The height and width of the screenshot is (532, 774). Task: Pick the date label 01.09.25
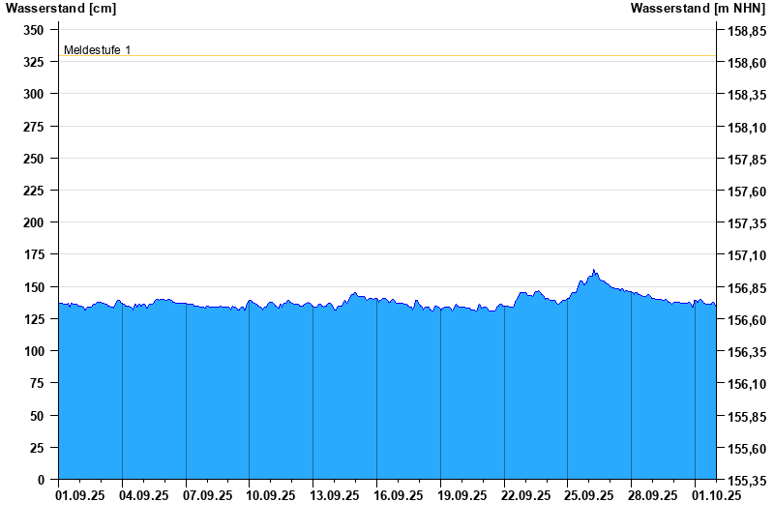[80, 495]
